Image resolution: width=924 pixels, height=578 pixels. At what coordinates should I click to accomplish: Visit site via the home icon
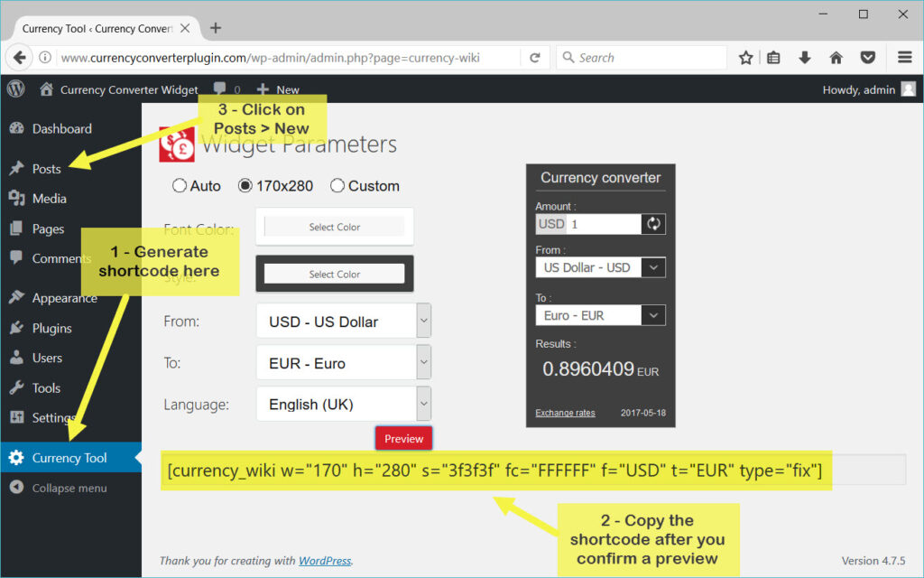46,89
